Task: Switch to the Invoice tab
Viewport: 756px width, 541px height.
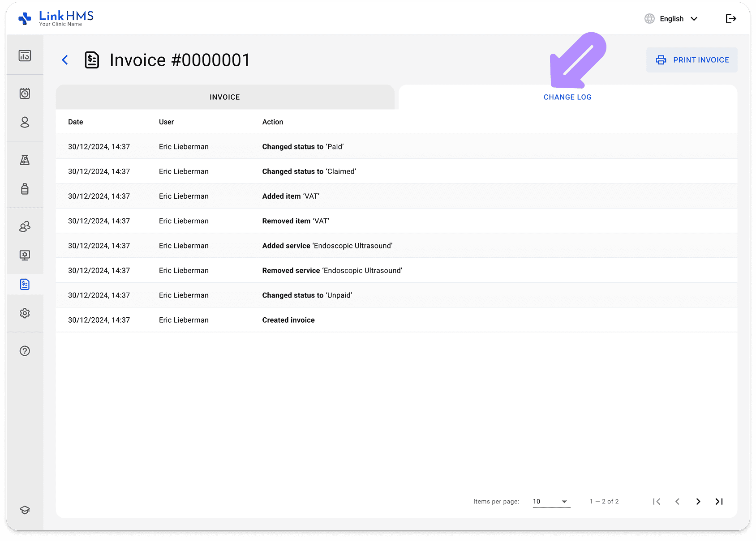Action: pos(224,97)
